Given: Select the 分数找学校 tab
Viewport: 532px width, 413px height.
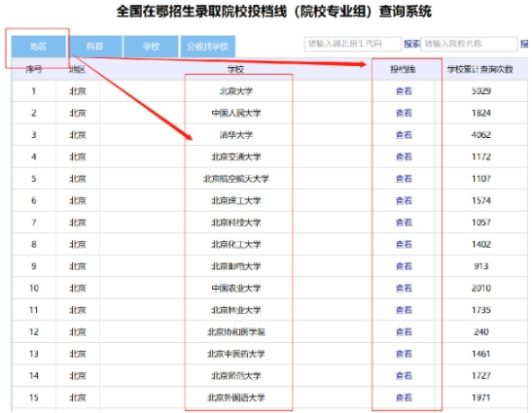Looking at the screenshot, I should pos(207,47).
